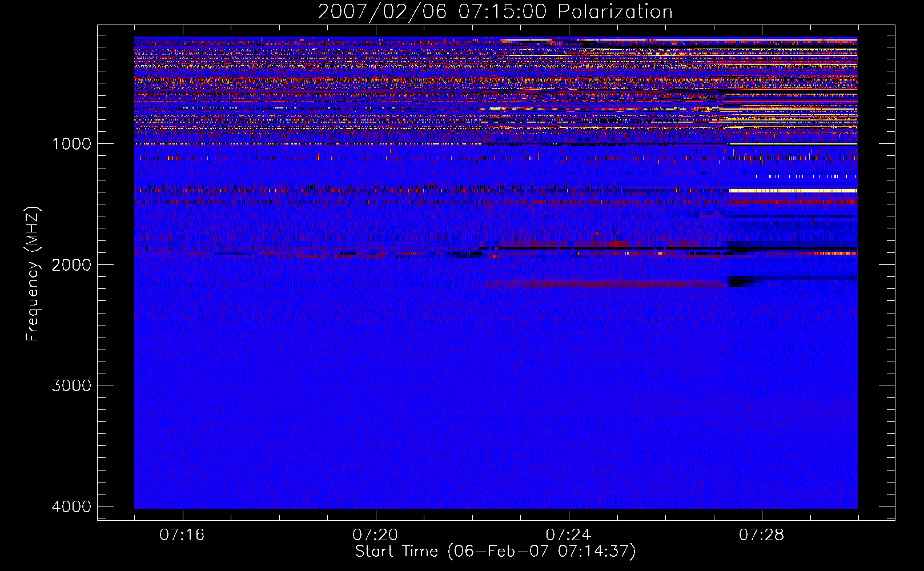Image resolution: width=924 pixels, height=571 pixels.
Task: Click the 07:16 time tick label
Action: 182,535
